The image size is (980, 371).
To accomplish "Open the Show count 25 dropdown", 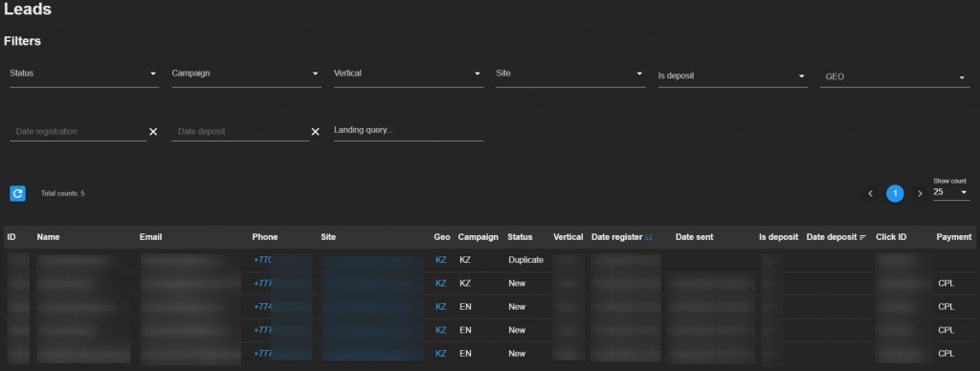I will tap(951, 192).
